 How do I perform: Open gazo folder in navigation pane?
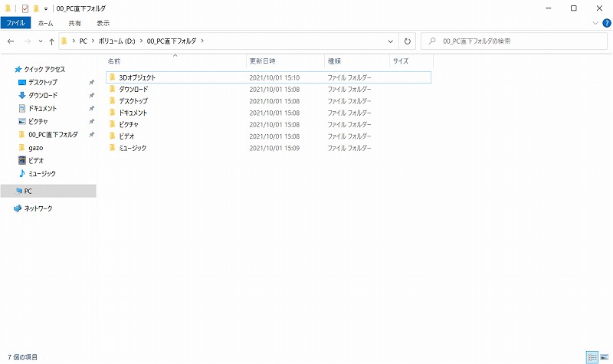point(35,148)
